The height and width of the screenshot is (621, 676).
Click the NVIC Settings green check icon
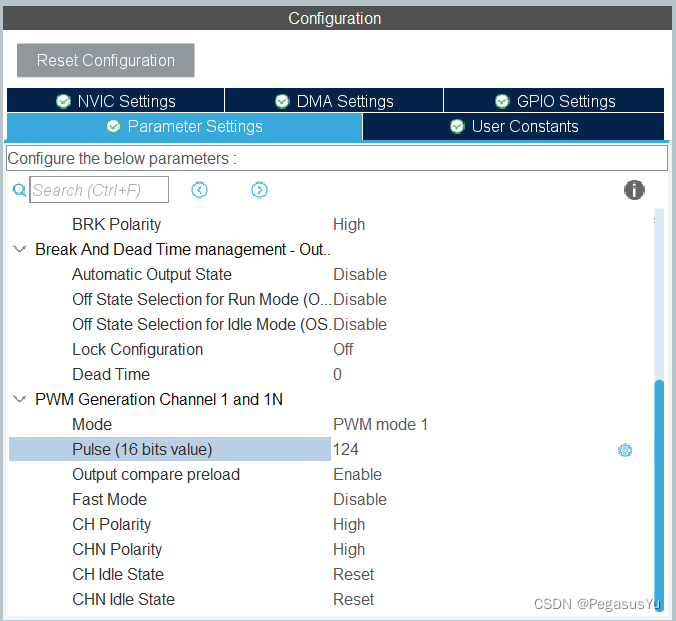click(64, 101)
